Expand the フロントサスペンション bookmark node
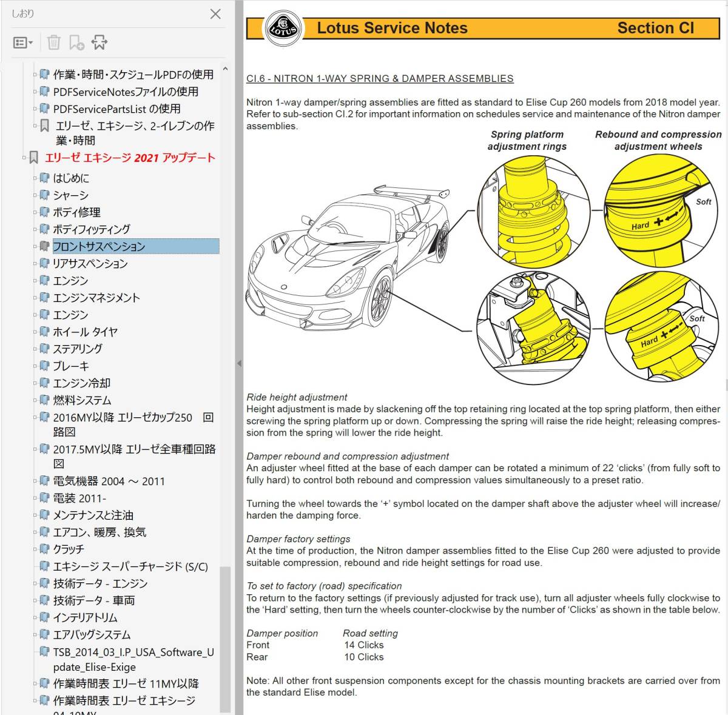This screenshot has width=728, height=715. coord(35,246)
